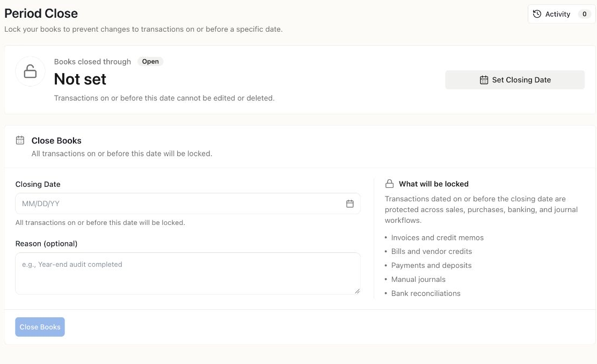
Task: Click the 'cannot be edited or deleted' note
Action: click(164, 98)
